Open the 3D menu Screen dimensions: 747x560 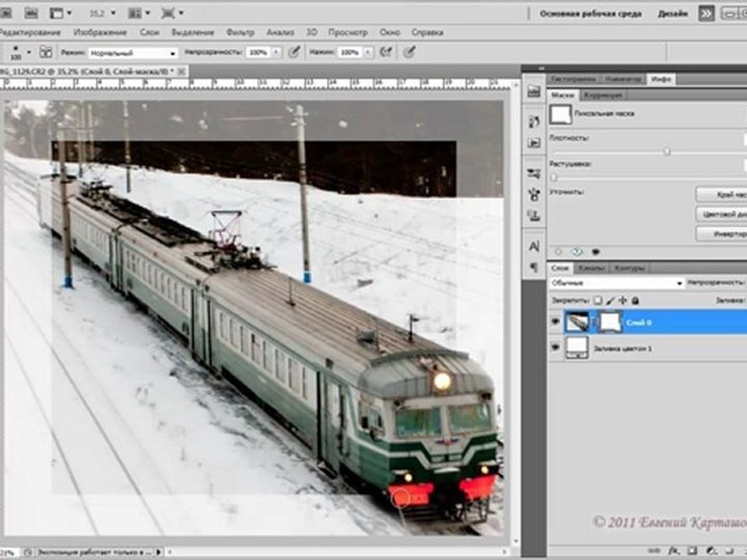(311, 33)
